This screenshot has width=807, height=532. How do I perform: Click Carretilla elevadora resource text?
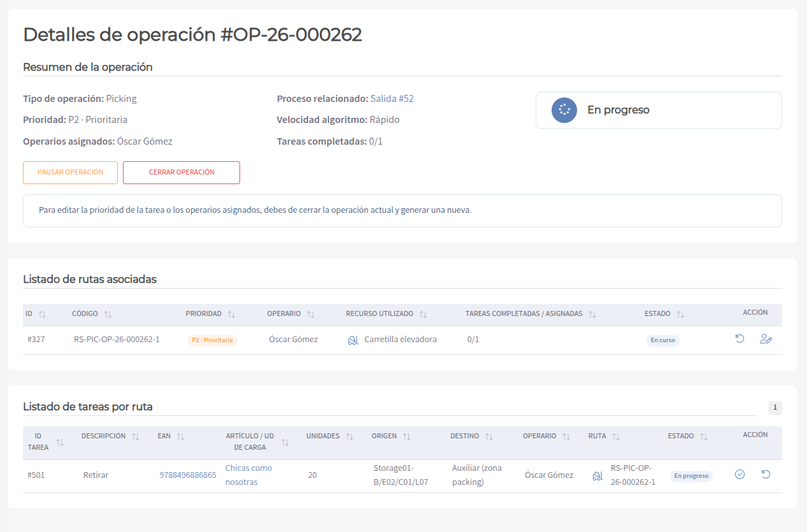401,340
